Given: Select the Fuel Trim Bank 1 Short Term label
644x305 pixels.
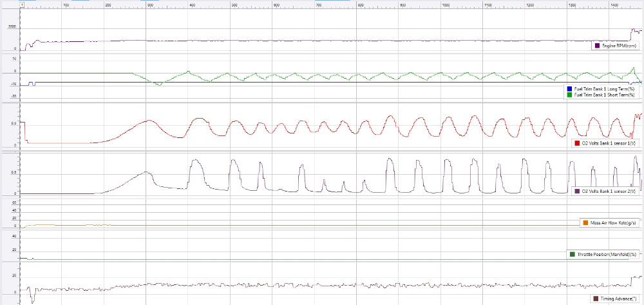Looking at the screenshot, I should [x=605, y=95].
